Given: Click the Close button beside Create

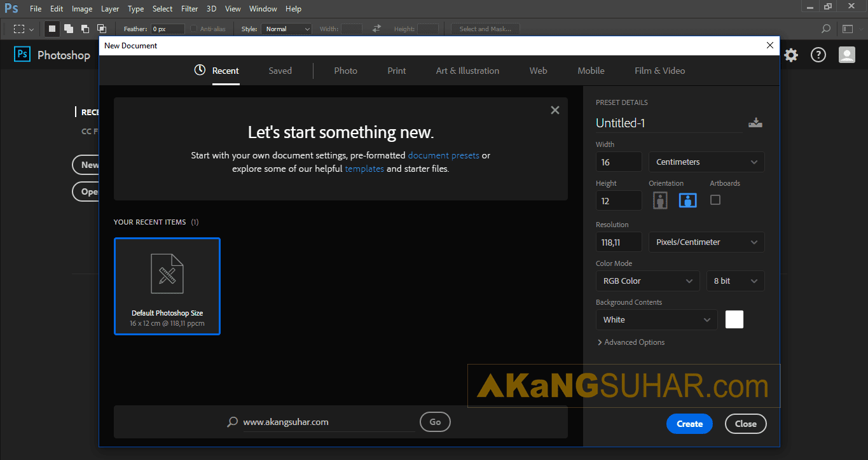Looking at the screenshot, I should [745, 424].
